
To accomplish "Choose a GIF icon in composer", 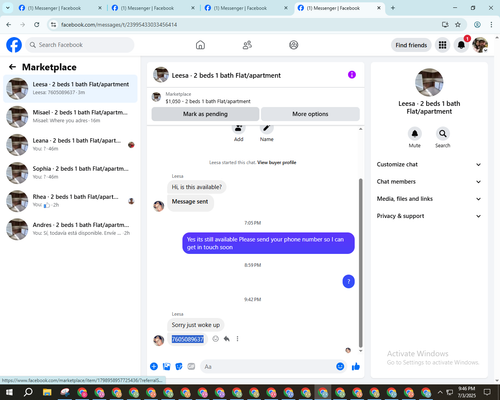I will [191, 366].
